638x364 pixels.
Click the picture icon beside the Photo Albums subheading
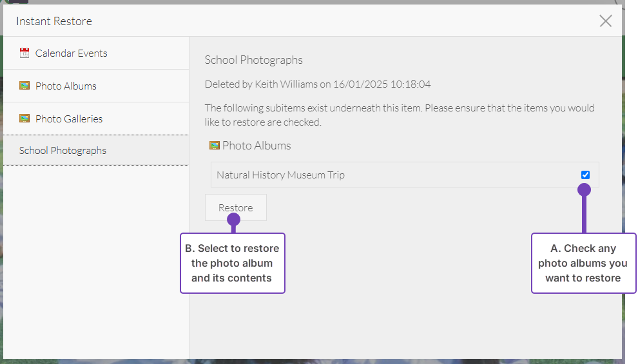(215, 146)
